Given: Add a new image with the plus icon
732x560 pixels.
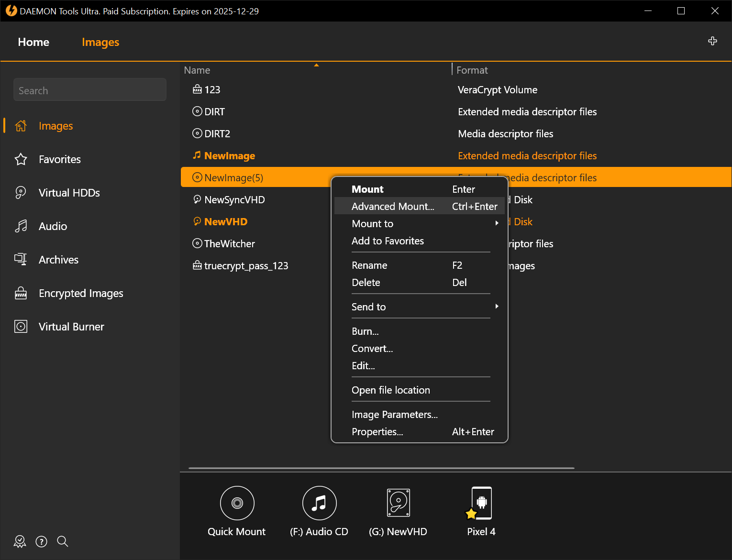Looking at the screenshot, I should click(712, 41).
